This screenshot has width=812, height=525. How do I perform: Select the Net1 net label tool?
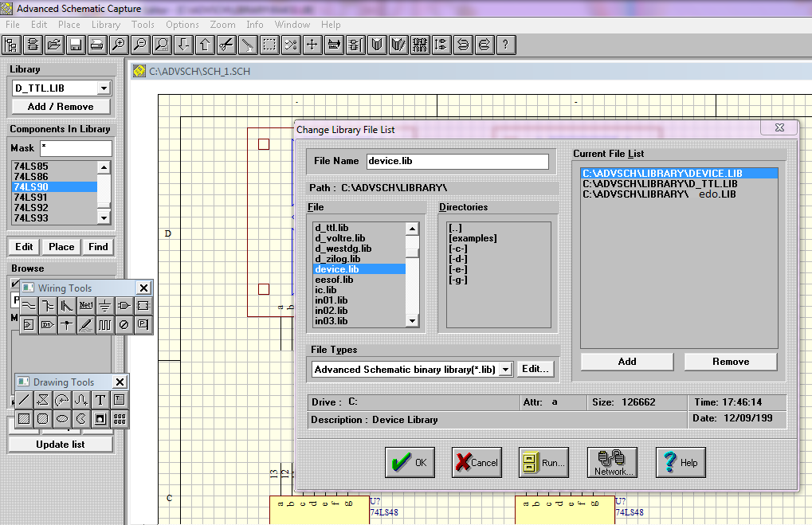tap(86, 305)
